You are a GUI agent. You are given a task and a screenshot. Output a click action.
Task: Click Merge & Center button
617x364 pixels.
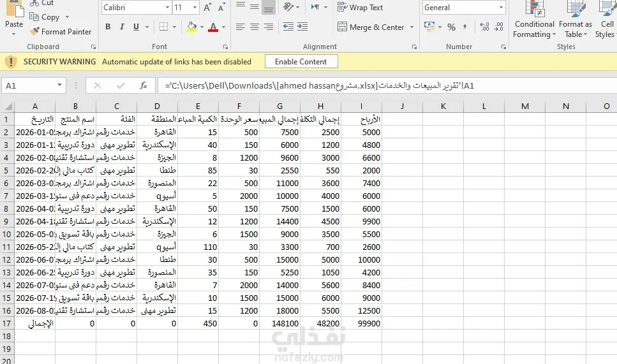click(371, 27)
